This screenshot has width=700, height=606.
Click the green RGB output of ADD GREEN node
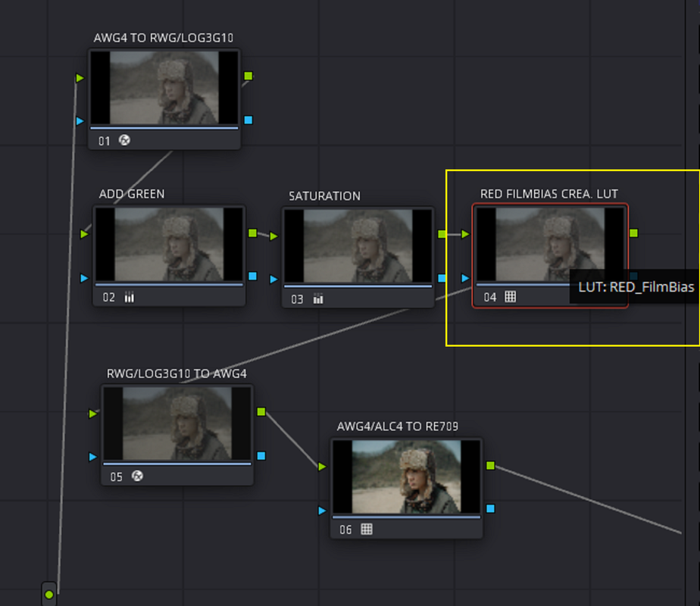[x=253, y=233]
